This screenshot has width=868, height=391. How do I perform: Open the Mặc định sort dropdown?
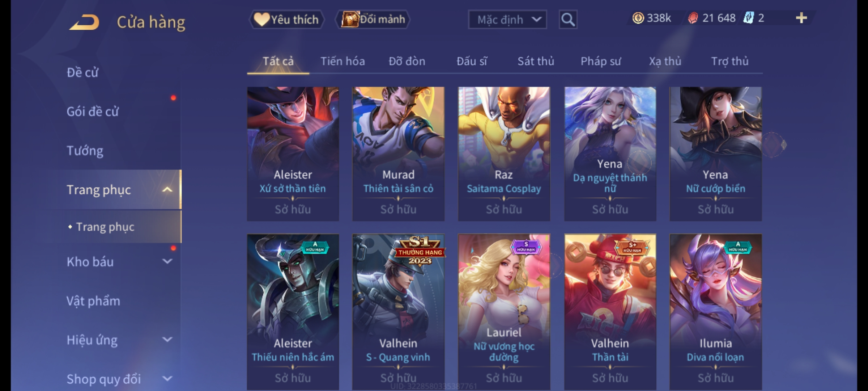[x=507, y=20]
